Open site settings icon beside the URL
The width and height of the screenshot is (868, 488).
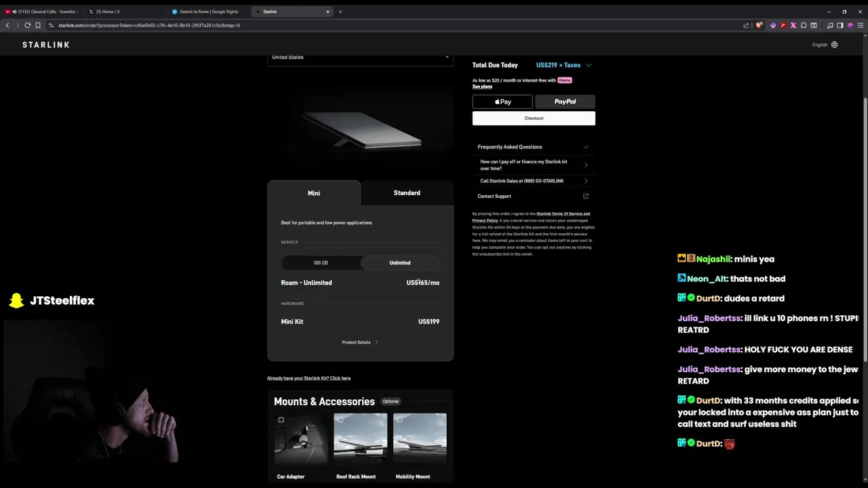(52, 25)
